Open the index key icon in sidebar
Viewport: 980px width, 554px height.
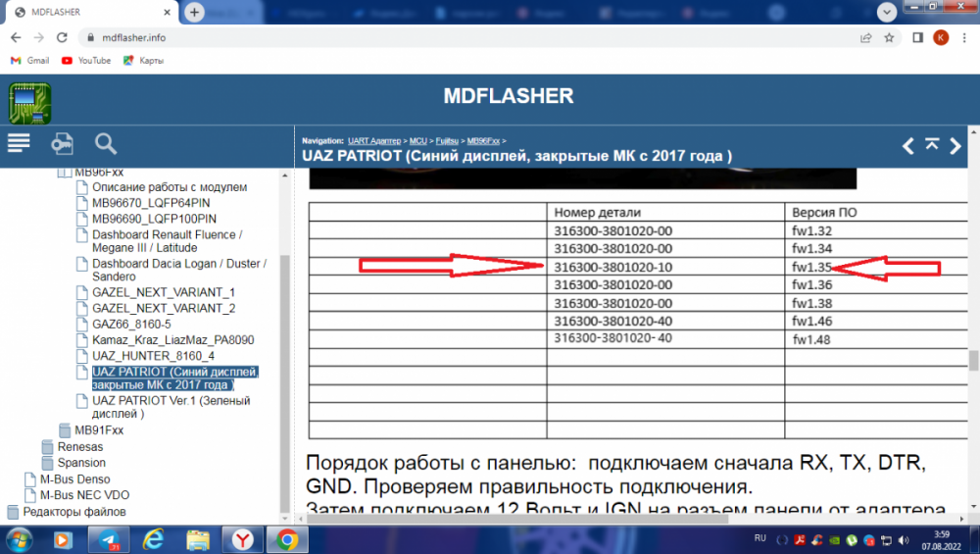(62, 144)
